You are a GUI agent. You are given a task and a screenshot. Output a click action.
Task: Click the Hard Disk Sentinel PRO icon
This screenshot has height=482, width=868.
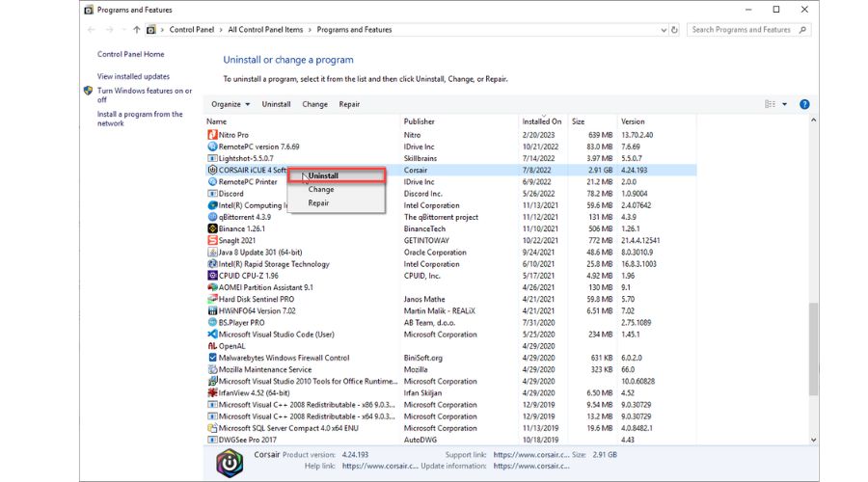[212, 299]
